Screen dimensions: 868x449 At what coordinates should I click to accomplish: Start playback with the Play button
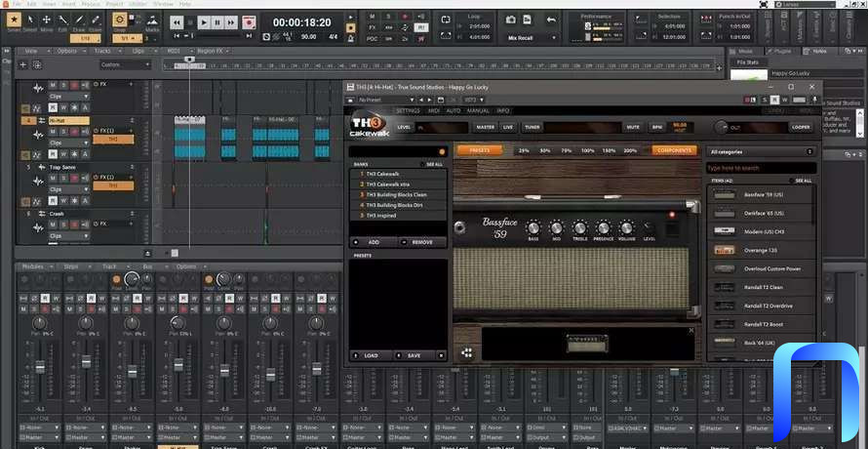click(x=204, y=22)
